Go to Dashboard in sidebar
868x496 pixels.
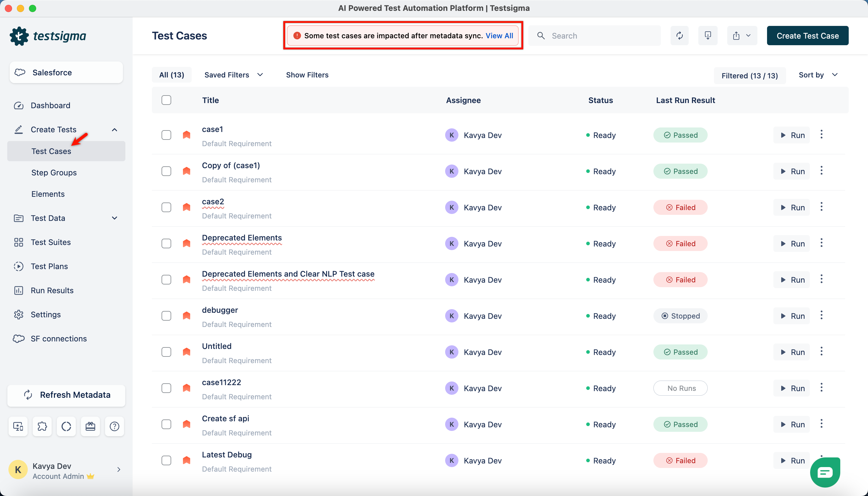[x=50, y=105]
